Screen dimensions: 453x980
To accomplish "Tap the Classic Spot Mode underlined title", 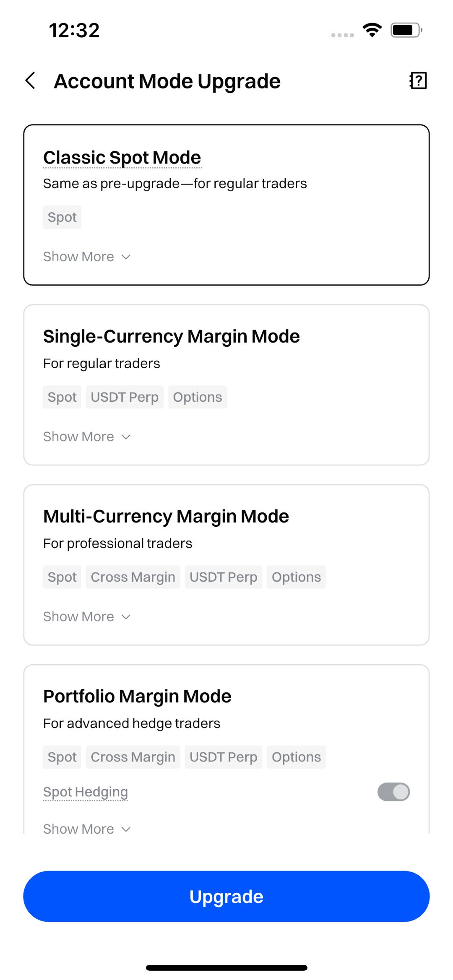I will pos(122,158).
